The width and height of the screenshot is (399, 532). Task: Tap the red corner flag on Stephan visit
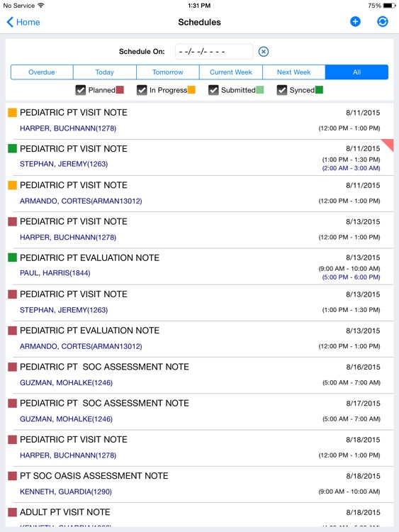[x=388, y=145]
